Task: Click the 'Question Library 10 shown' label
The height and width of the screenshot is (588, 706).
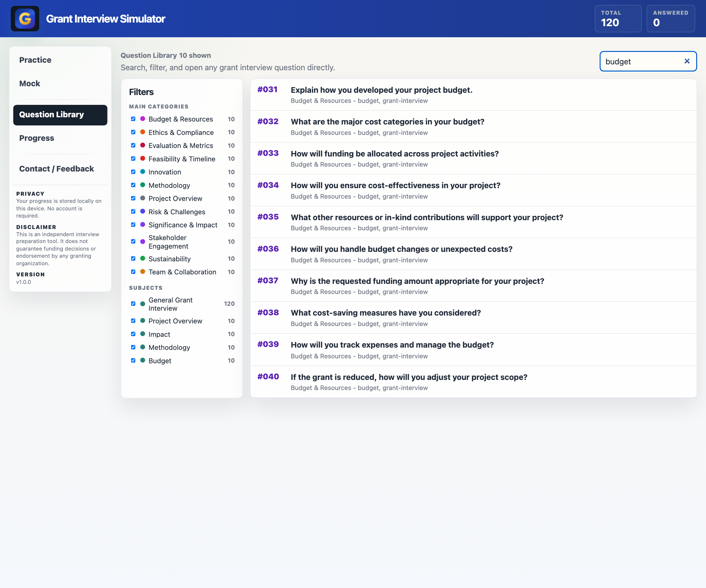Action: coord(166,56)
